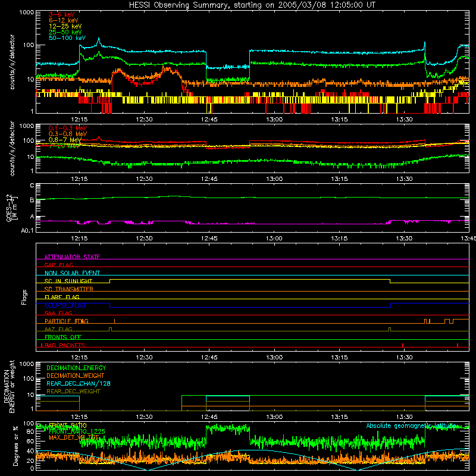Click the DECIMATION ENERGY or weight axis title

coord(9,386)
